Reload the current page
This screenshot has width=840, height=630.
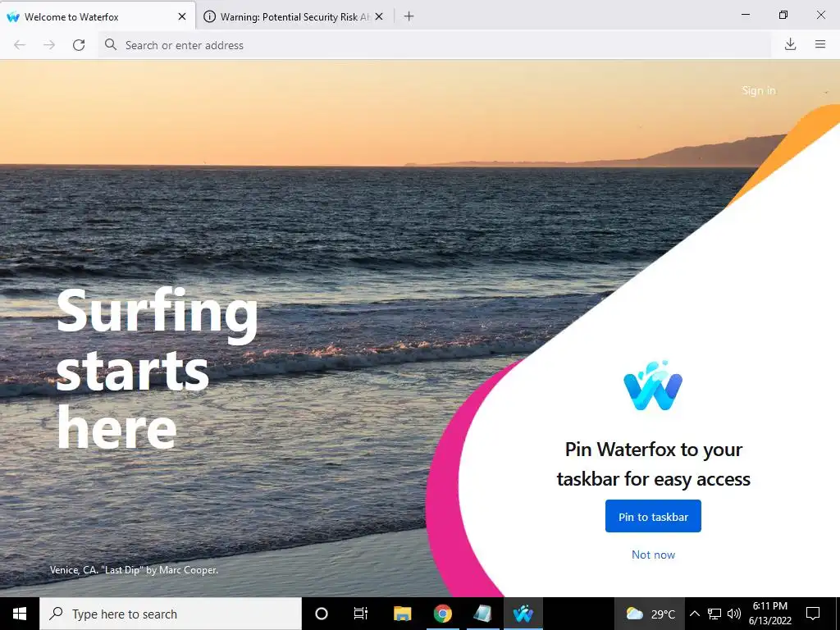click(79, 45)
